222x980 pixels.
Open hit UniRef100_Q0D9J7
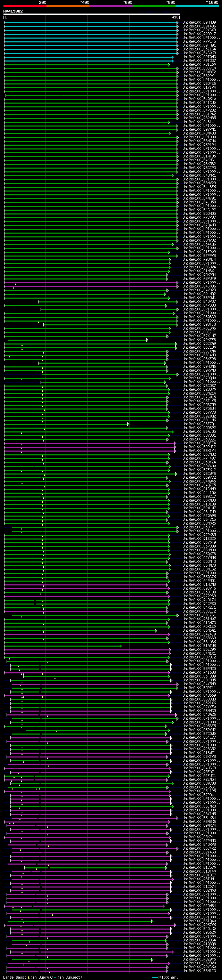click(x=199, y=34)
